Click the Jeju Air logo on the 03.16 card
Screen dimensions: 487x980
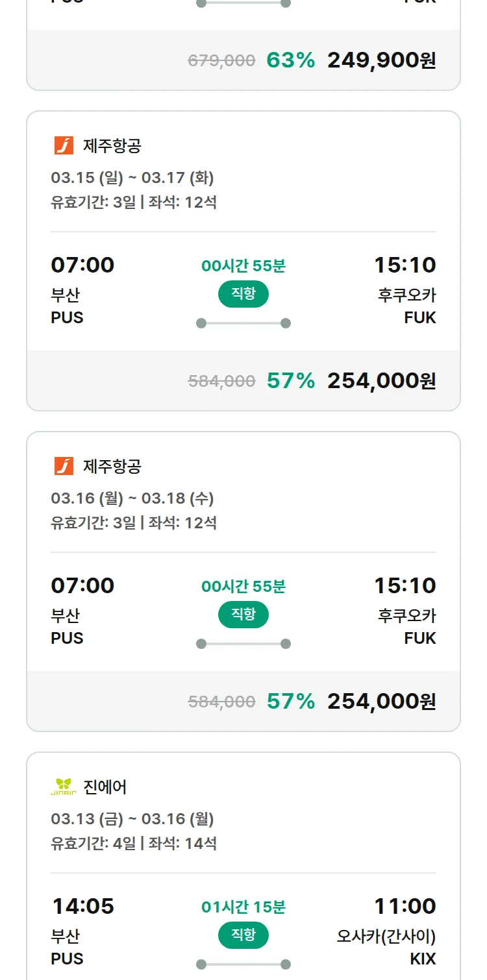64,466
